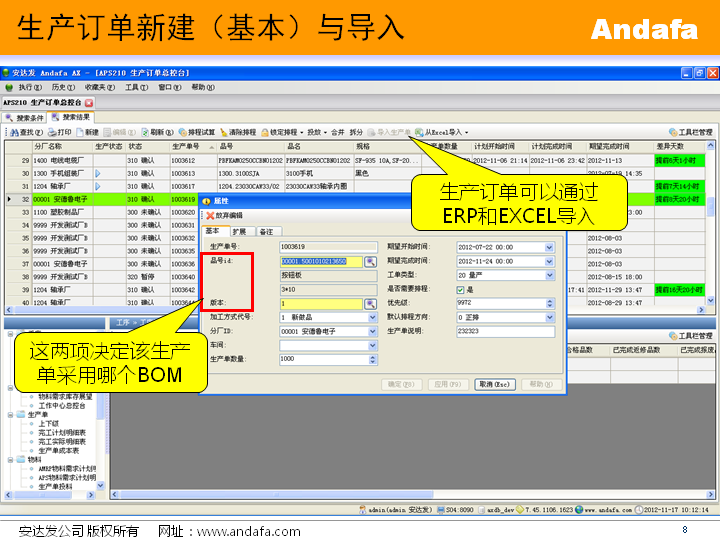Click the 取消(Esc) button
The image size is (720, 540).
pos(496,384)
